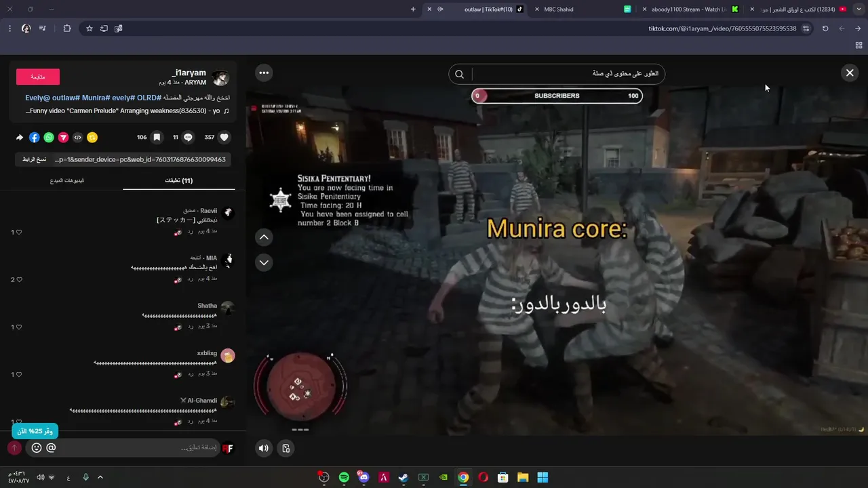Click the save 25% now promo badge
Image resolution: width=868 pixels, height=488 pixels.
[35, 431]
